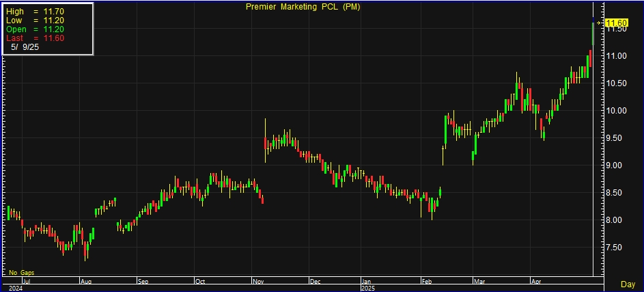Select the High = 11.70 readout
Viewport: 644px width, 292px height.
click(x=35, y=12)
